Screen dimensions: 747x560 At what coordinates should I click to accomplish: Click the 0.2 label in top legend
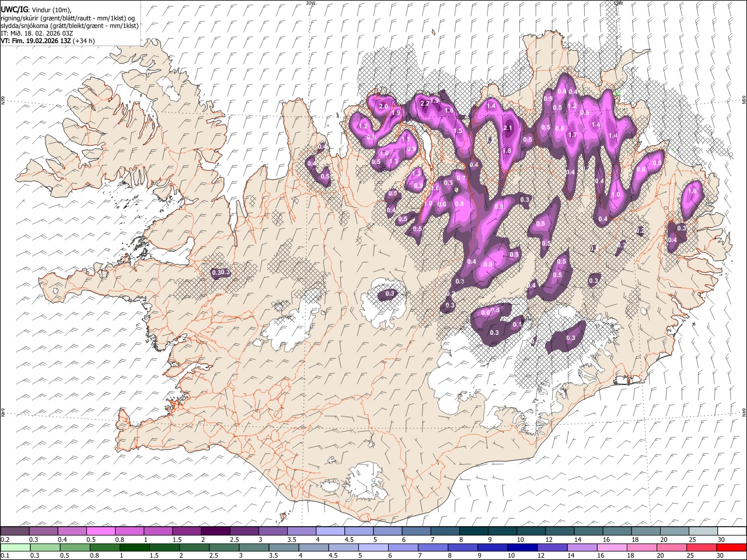4,540
